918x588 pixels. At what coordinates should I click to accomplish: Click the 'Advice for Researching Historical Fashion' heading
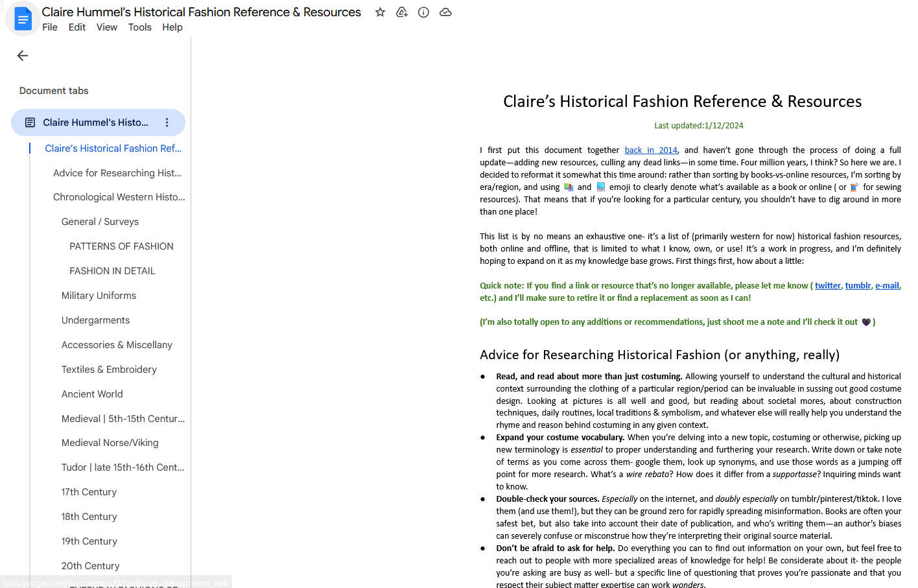659,355
